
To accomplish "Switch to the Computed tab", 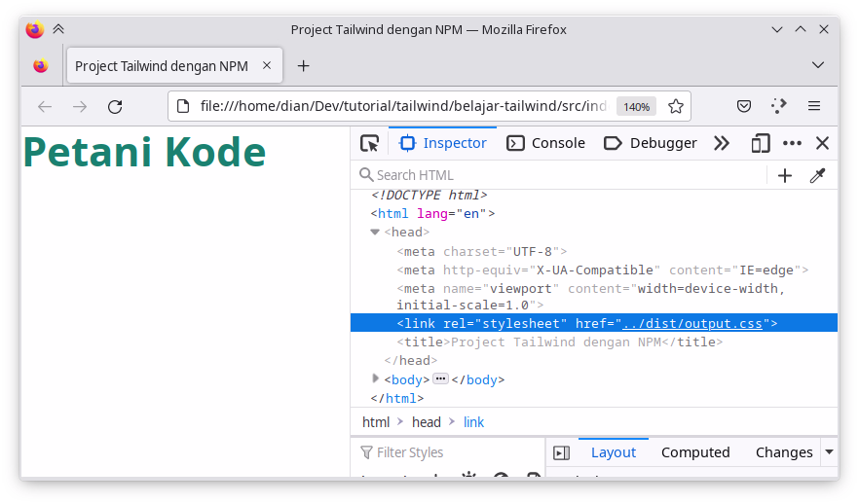I will click(x=695, y=452).
